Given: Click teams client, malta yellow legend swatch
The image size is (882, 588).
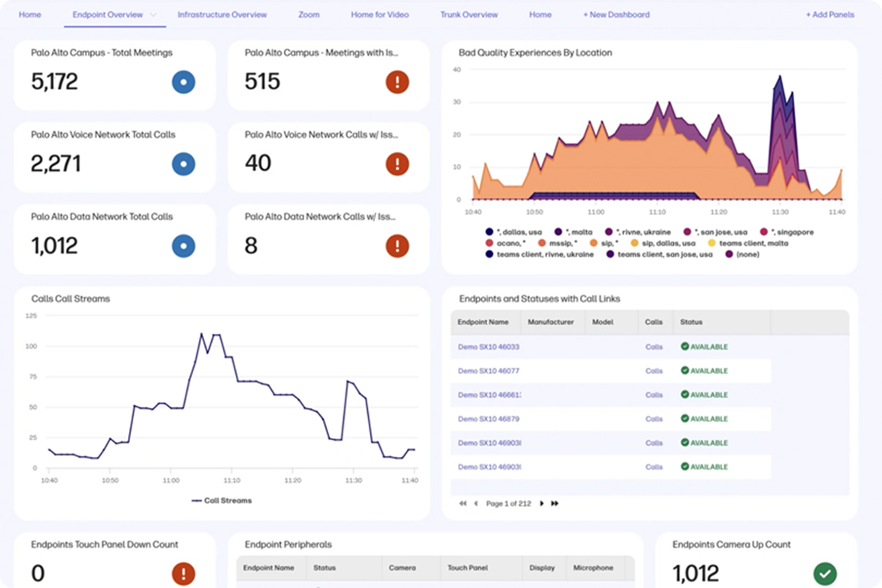Looking at the screenshot, I should (x=711, y=243).
